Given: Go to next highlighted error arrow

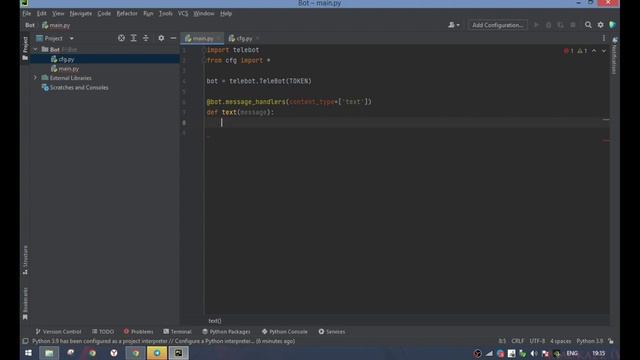Looking at the screenshot, I should click(x=604, y=51).
